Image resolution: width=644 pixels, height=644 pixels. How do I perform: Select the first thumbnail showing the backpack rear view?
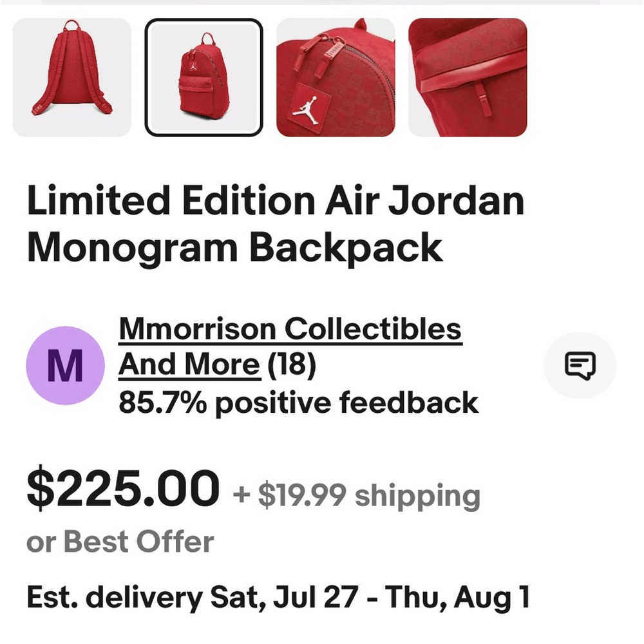point(72,76)
